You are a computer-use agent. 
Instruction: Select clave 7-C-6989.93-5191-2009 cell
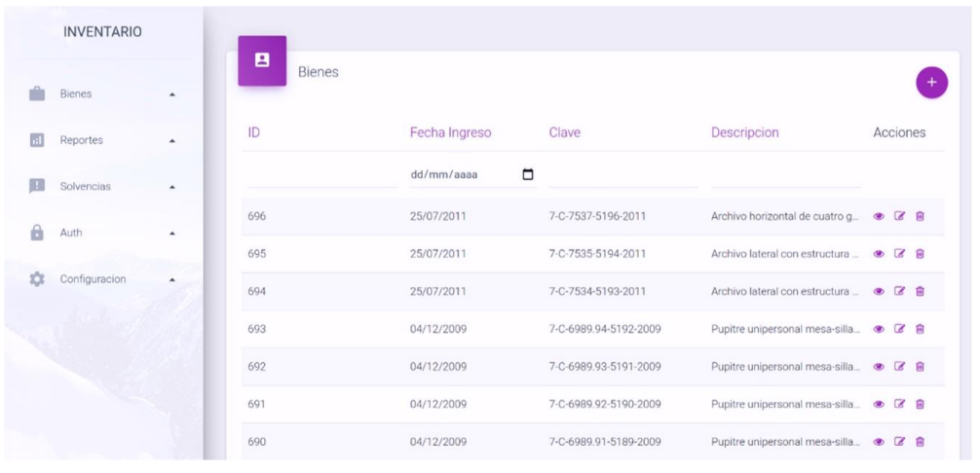coord(605,366)
